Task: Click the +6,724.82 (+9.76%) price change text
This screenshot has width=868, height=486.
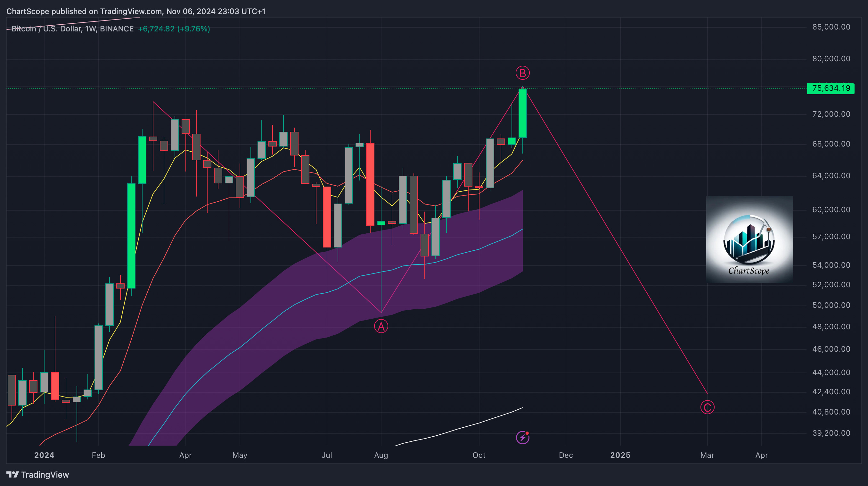Action: [174, 29]
